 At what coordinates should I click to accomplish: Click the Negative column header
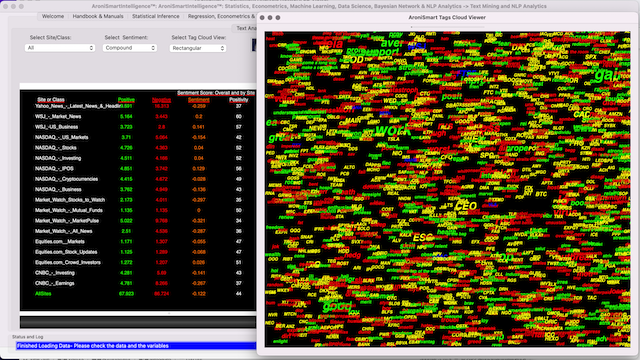(161, 100)
